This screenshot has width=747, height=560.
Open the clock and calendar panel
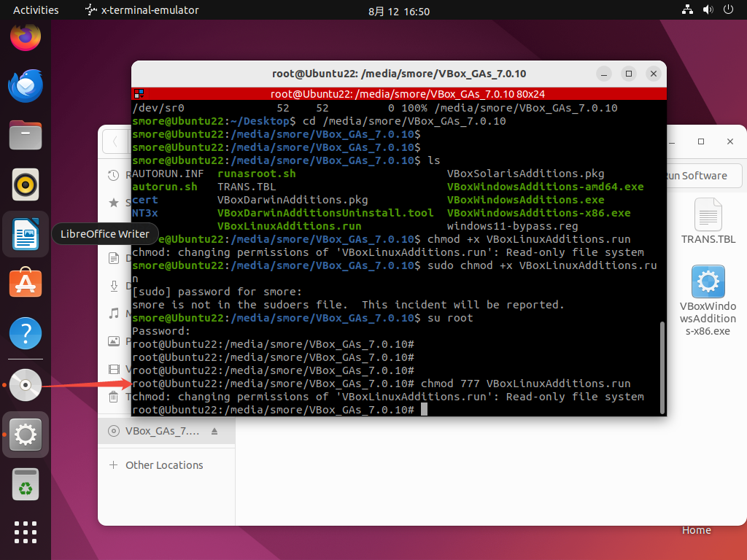click(x=399, y=11)
